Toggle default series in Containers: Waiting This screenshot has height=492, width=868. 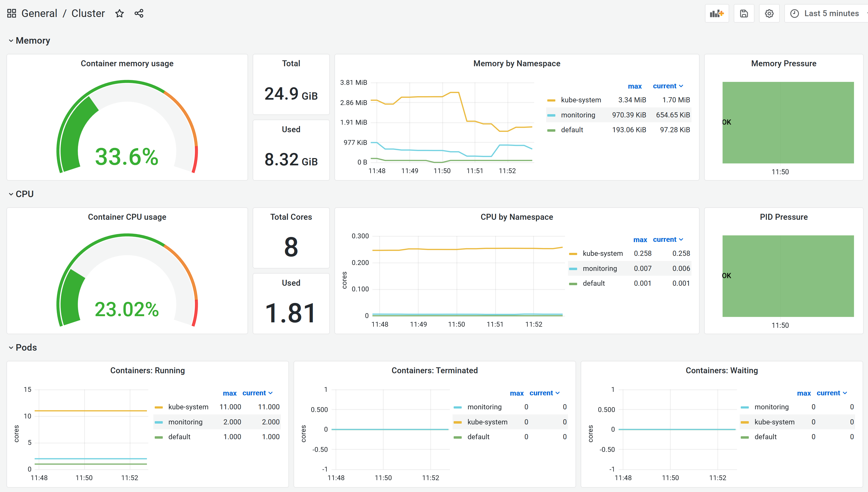(x=765, y=437)
